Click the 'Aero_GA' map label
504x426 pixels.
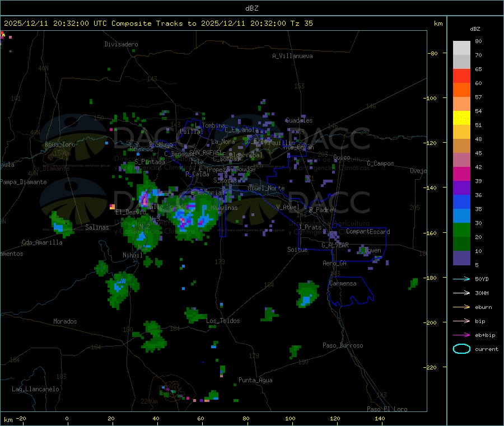[335, 263]
